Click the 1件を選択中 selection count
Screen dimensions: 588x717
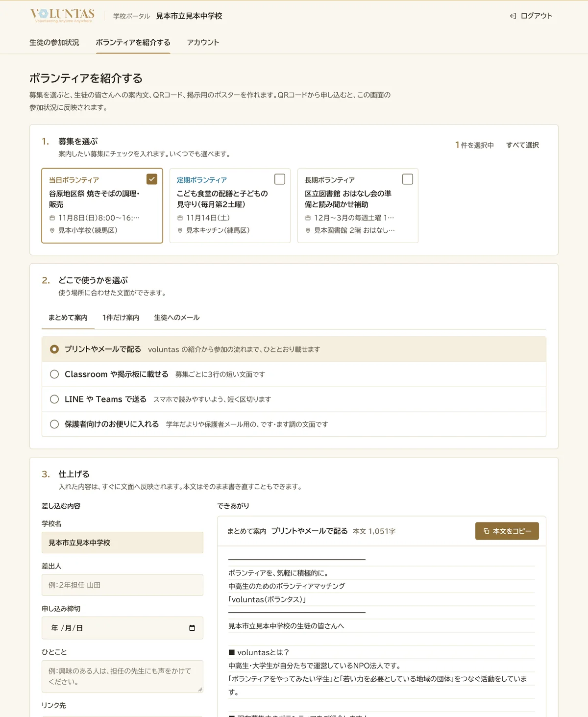click(x=474, y=145)
